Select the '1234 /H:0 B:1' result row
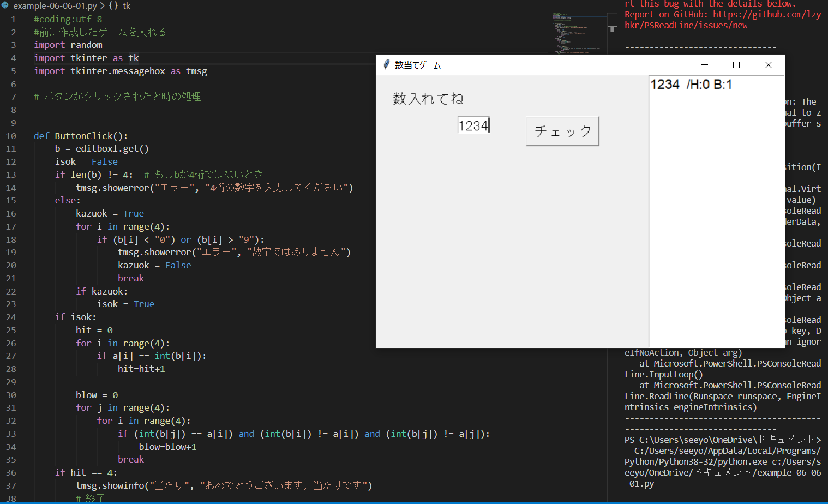The width and height of the screenshot is (828, 504). coord(691,85)
